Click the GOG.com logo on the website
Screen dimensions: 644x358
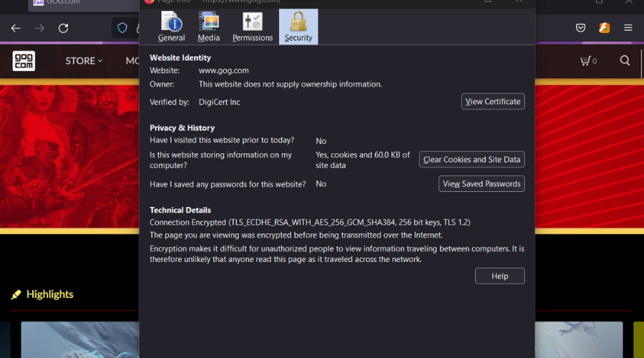click(24, 61)
